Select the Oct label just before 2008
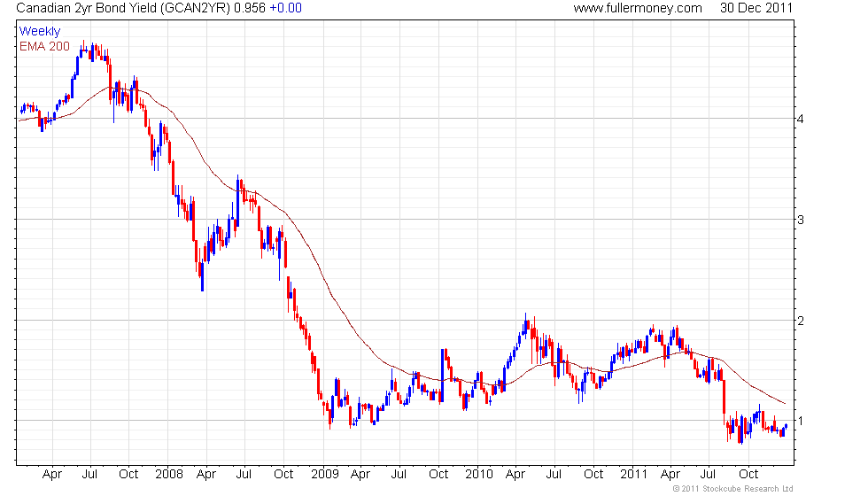Viewport: 868px width, 496px height. [x=128, y=474]
